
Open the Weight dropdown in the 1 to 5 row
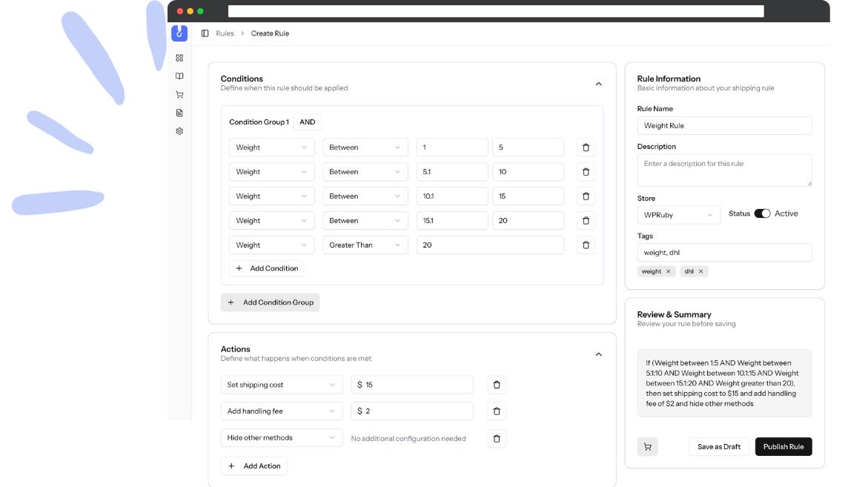[272, 148]
